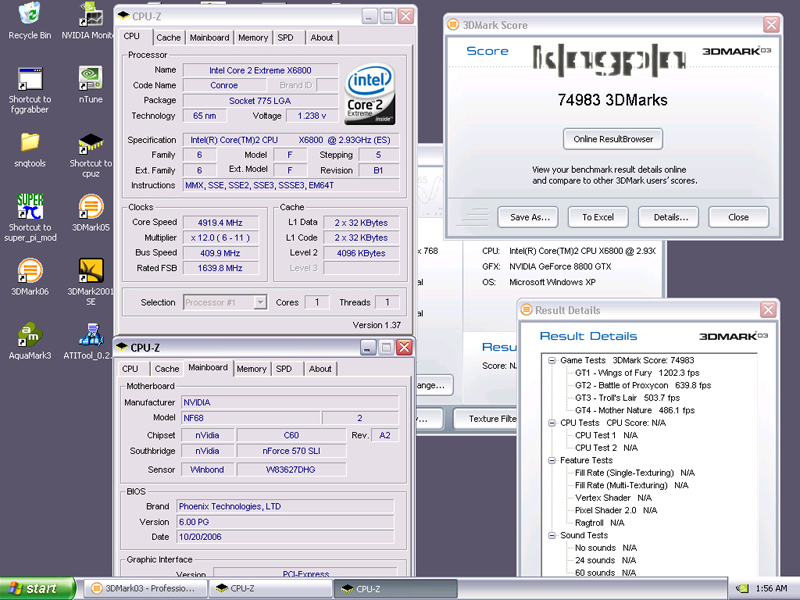
Task: Click the Rated FSB value 1639.8 MHz
Action: coord(220,268)
